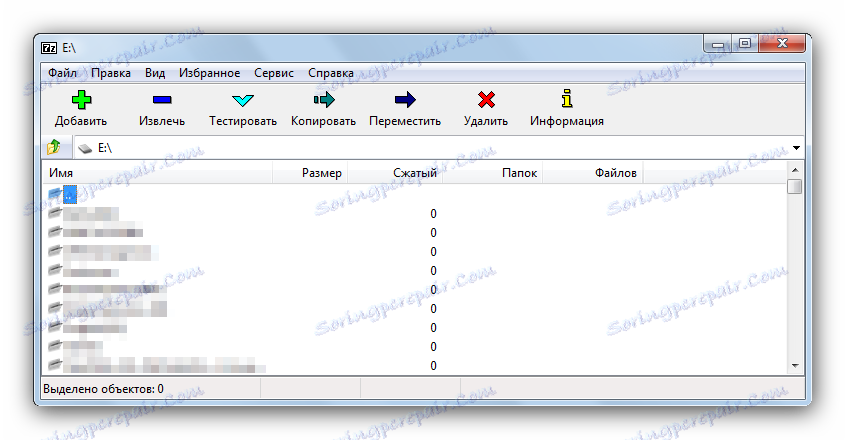Click the red X Удалить icon
The height and width of the screenshot is (440, 846).
pyautogui.click(x=486, y=100)
